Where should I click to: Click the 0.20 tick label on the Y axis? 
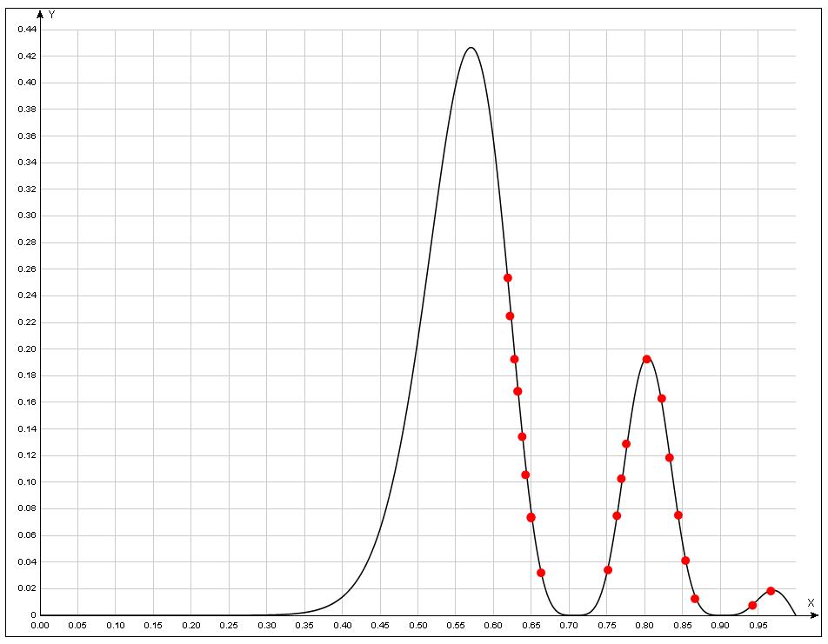pos(27,349)
